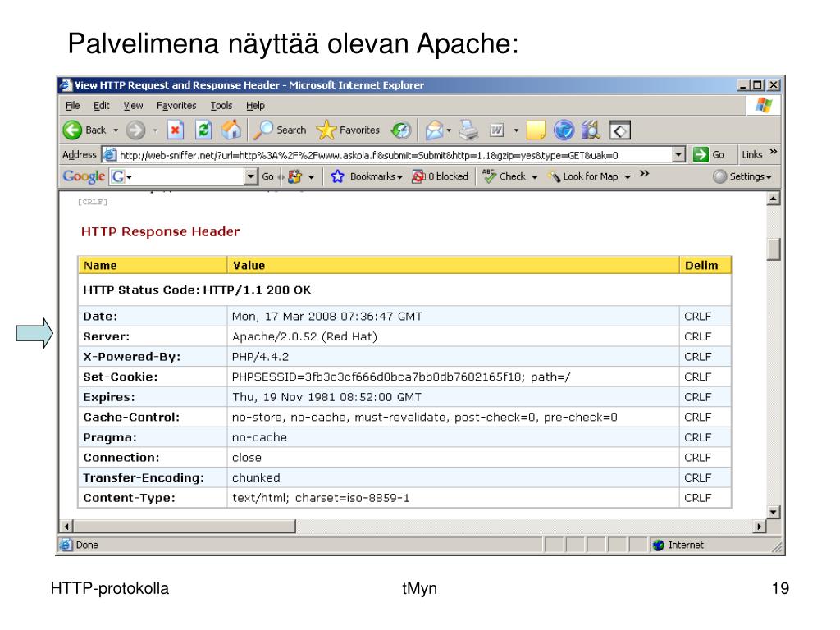Open the Tools menu
The width and height of the screenshot is (840, 630).
[x=221, y=106]
